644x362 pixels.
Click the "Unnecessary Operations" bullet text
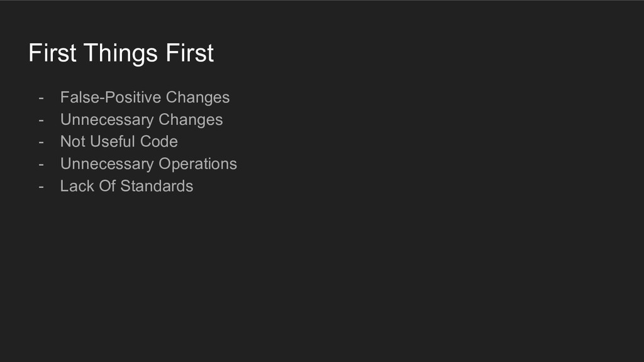[x=148, y=164]
